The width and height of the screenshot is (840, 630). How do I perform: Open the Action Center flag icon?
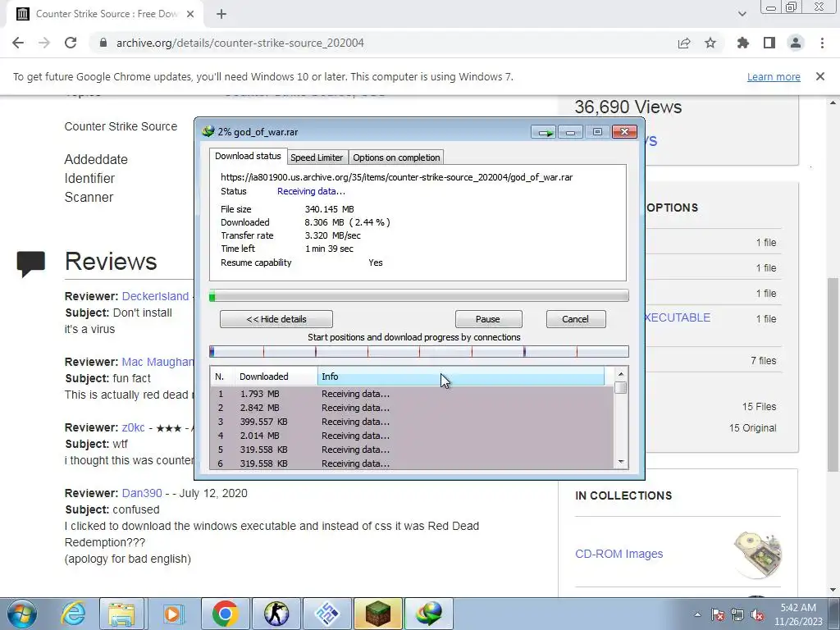tap(717, 614)
